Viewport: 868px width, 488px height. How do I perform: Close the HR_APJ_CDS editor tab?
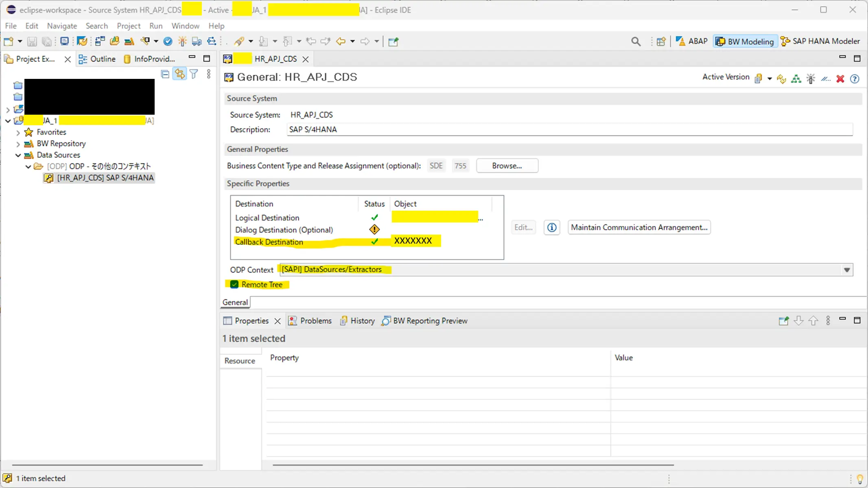click(x=306, y=59)
